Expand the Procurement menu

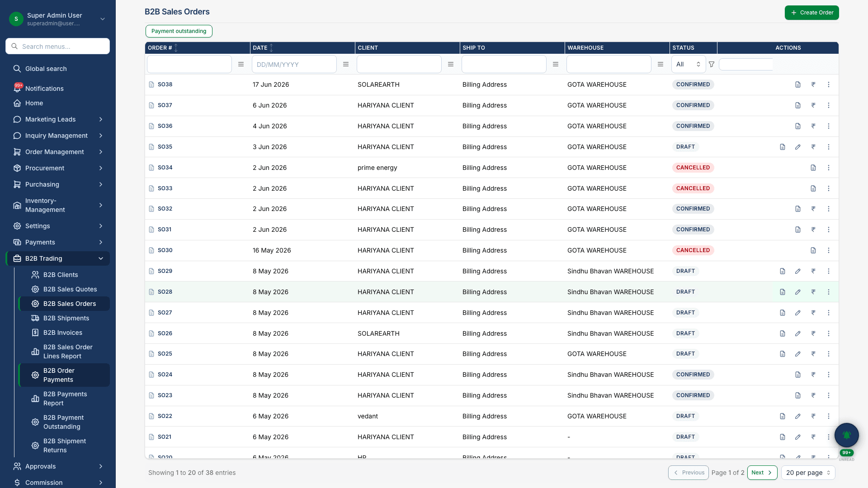tap(58, 168)
